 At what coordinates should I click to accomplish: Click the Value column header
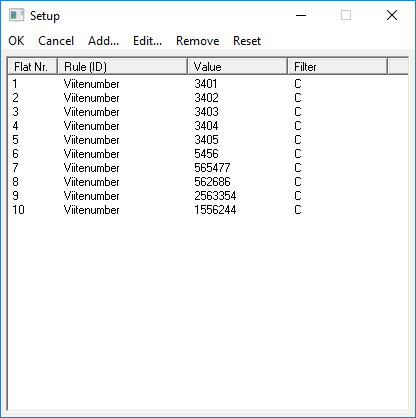pyautogui.click(x=237, y=67)
